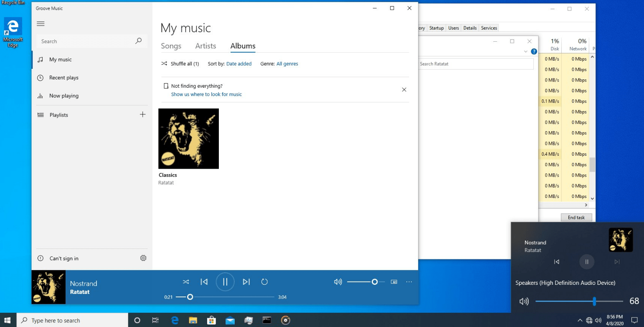Click the search magnifier icon in Groove
644x327 pixels.
pyautogui.click(x=139, y=41)
